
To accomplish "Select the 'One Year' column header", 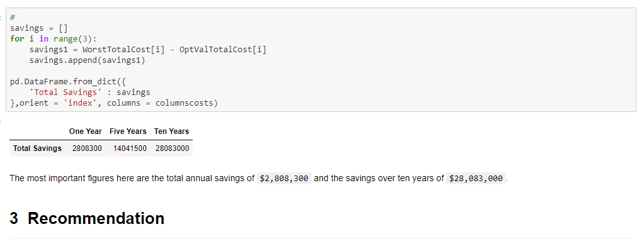I will pyautogui.click(x=86, y=131).
